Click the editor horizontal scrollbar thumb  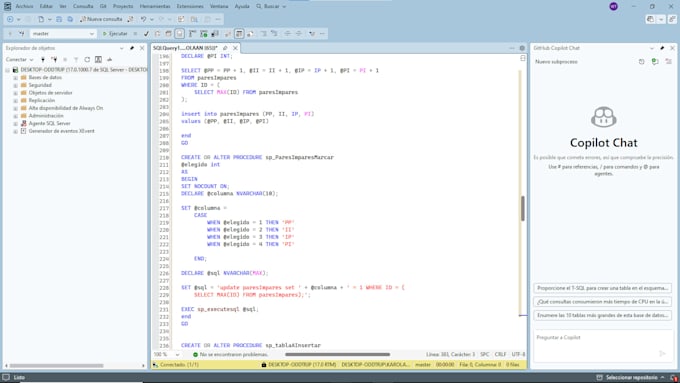coord(337,354)
